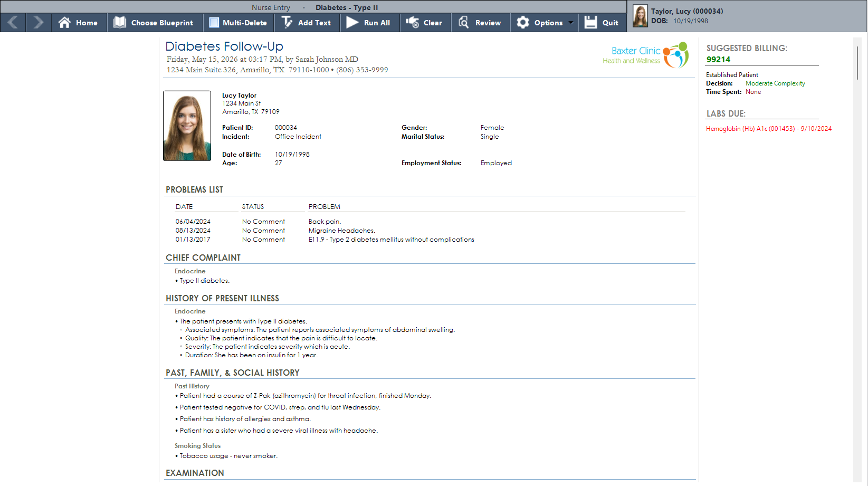Click the Clear icon in toolbar

pyautogui.click(x=412, y=23)
